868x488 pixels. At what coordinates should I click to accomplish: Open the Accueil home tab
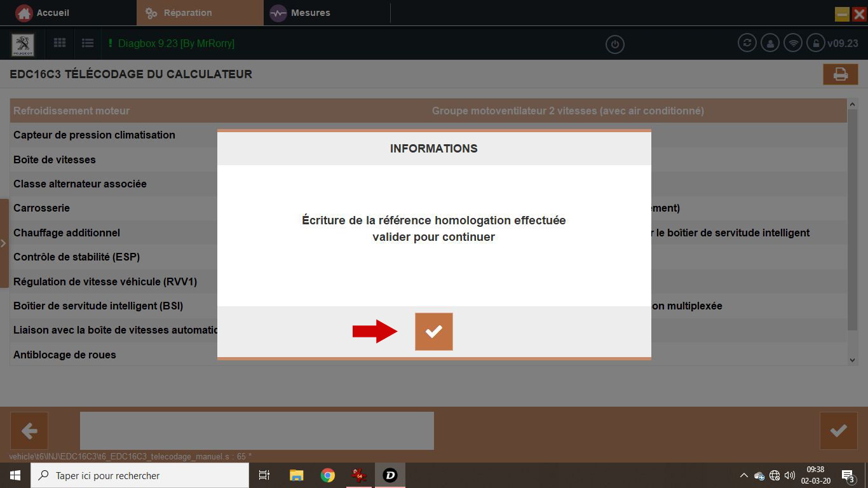click(43, 13)
